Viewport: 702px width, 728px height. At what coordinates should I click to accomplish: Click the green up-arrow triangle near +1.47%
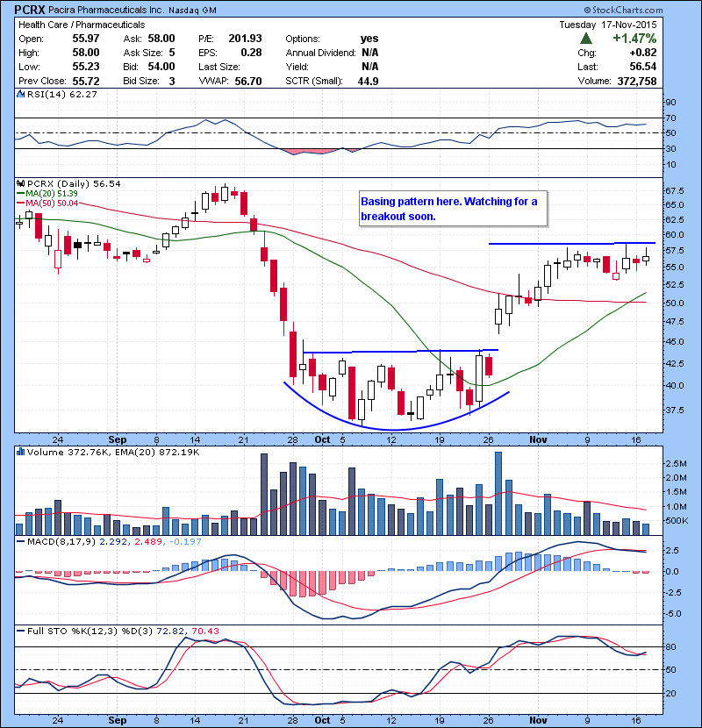[x=586, y=39]
